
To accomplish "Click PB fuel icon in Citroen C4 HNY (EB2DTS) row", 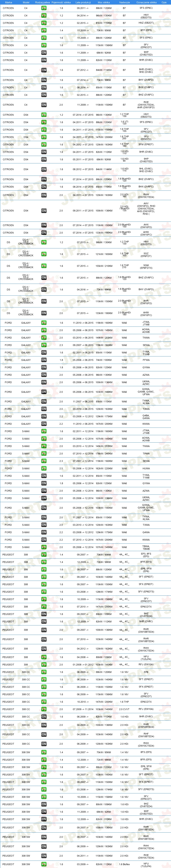I will (44, 16).
